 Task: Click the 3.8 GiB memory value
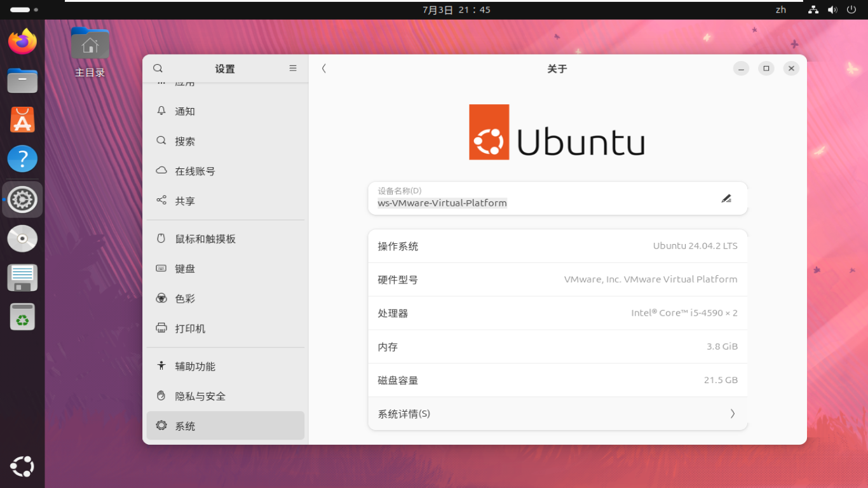(x=722, y=346)
